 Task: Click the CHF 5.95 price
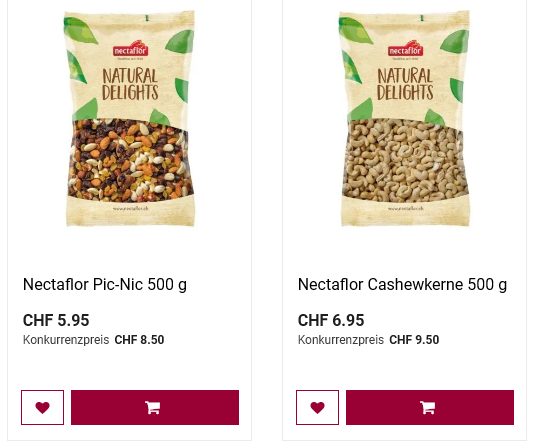click(x=56, y=320)
